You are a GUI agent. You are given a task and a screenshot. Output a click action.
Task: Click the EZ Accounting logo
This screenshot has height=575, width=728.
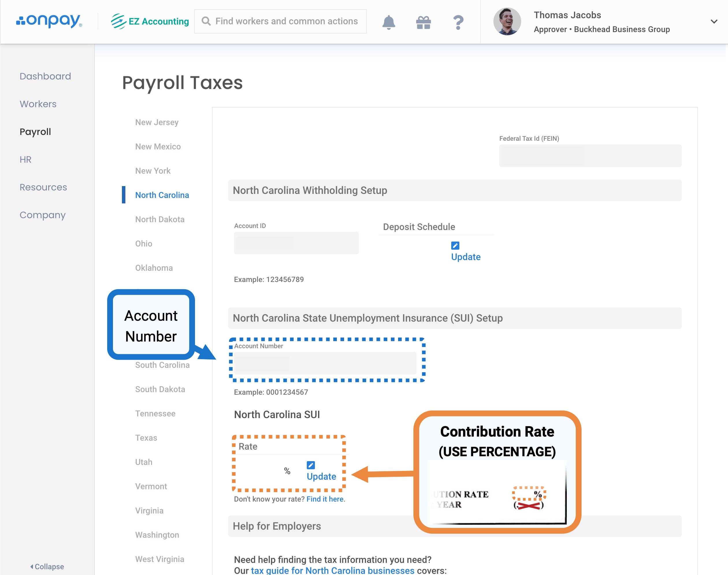150,21
